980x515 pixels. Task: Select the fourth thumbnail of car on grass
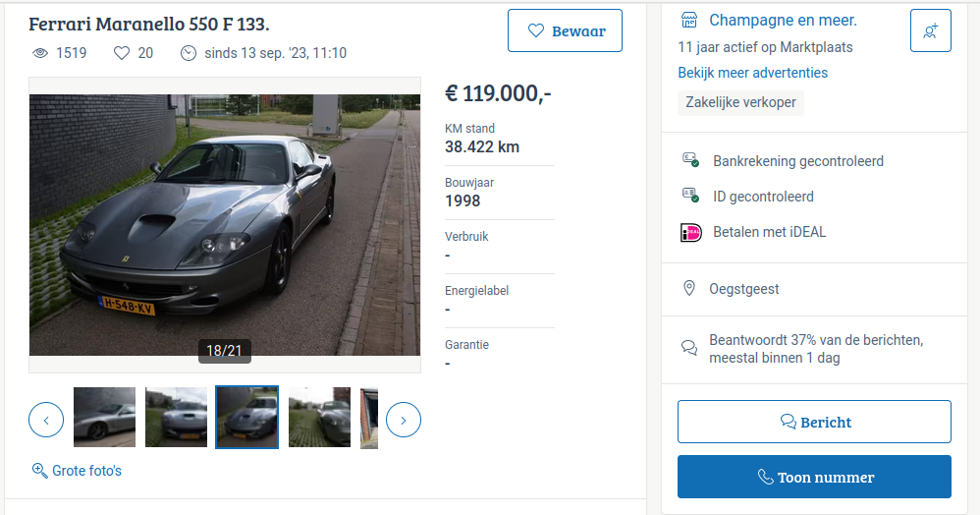pyautogui.click(x=319, y=418)
